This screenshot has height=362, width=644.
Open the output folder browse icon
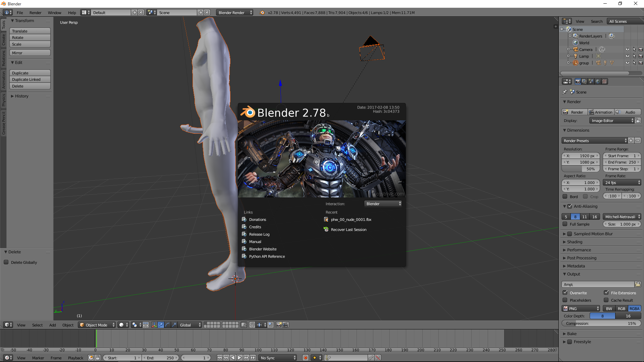(638, 284)
